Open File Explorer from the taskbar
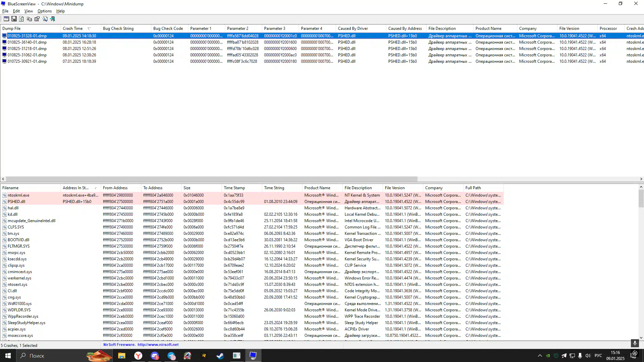The image size is (644, 362). pyautogui.click(x=122, y=356)
